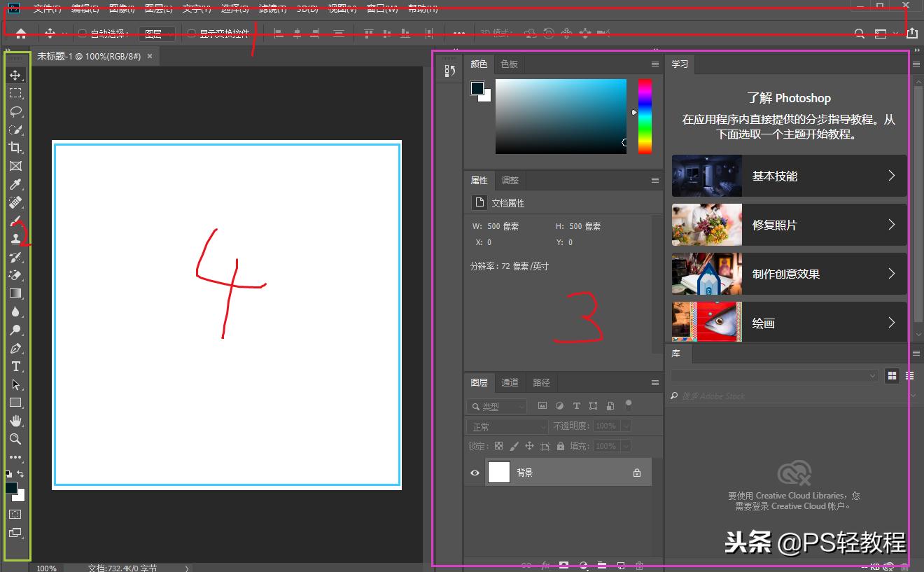Open the 制作创意效果 tutorial
Image resolution: width=924 pixels, height=572 pixels.
(789, 274)
